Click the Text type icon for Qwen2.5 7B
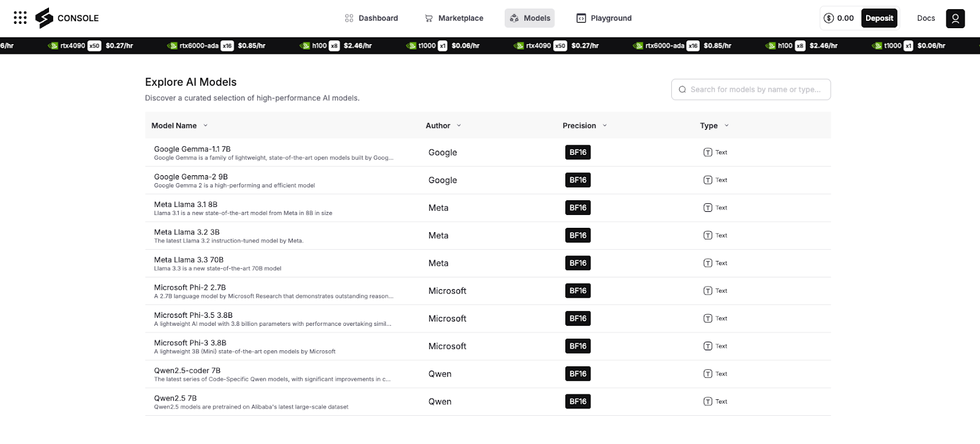The height and width of the screenshot is (444, 980). (x=708, y=402)
